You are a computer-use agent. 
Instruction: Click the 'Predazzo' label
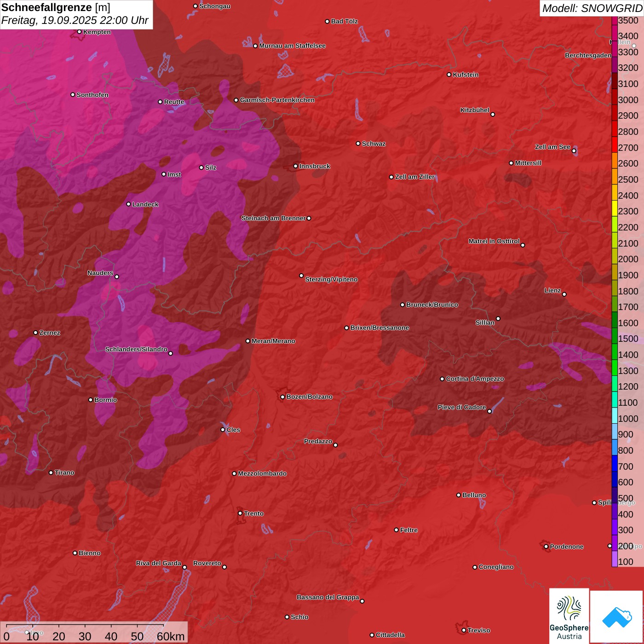point(318,441)
